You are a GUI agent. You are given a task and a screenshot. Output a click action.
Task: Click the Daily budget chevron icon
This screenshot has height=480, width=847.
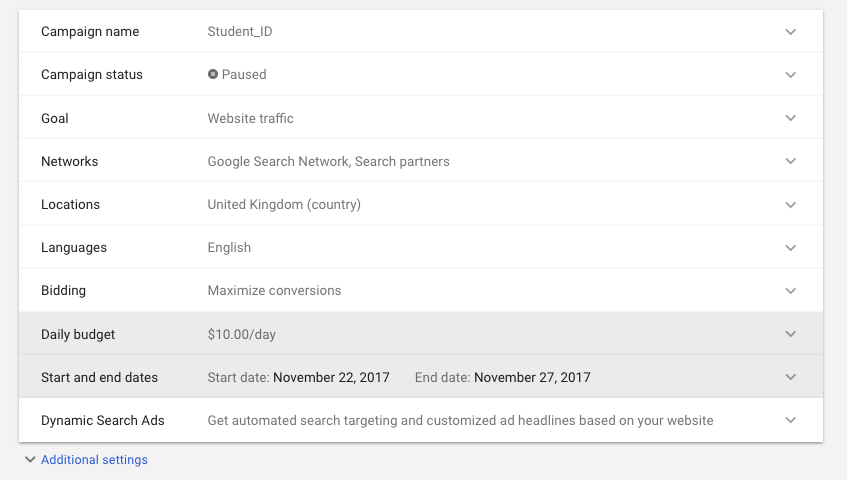791,334
